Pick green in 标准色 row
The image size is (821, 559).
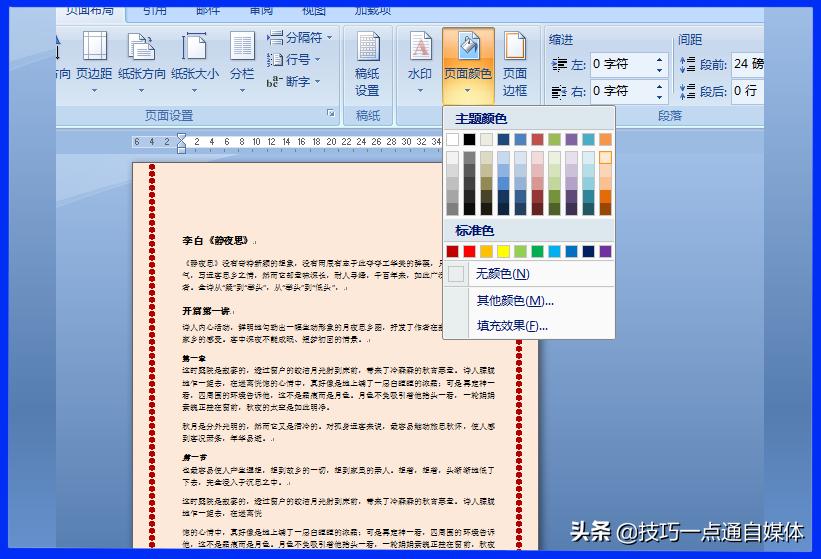click(x=537, y=252)
